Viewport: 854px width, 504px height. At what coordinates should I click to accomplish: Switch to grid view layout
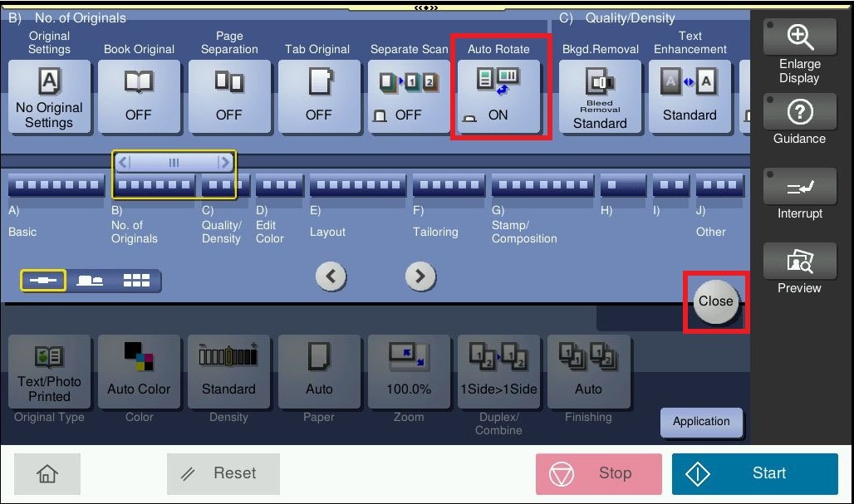click(x=136, y=281)
